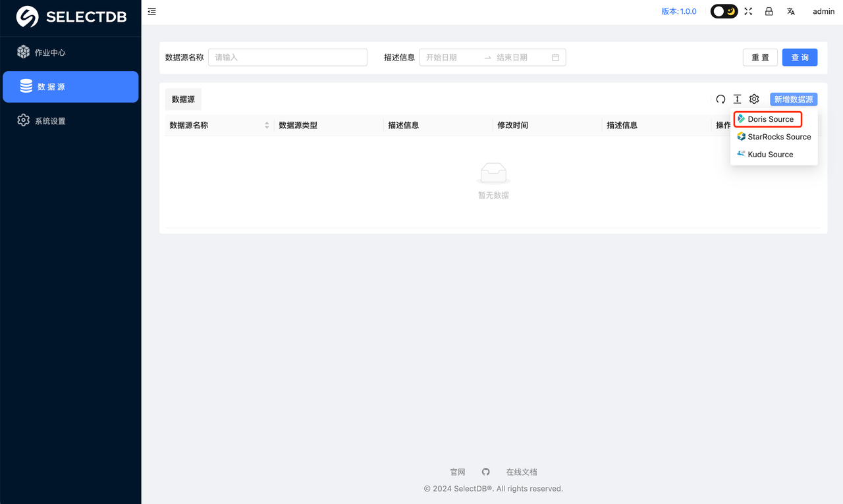Open the admin user menu
Screen dimensions: 843x504
[x=823, y=11]
